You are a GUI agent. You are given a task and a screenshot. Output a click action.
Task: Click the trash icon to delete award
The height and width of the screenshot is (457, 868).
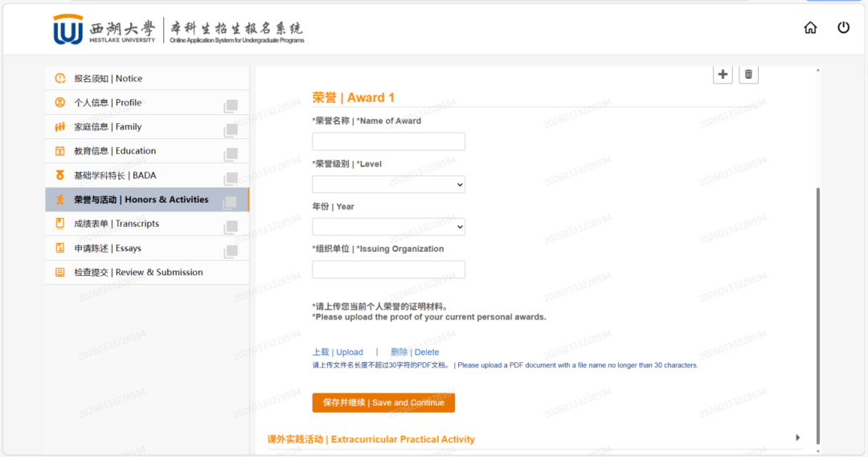coord(748,74)
